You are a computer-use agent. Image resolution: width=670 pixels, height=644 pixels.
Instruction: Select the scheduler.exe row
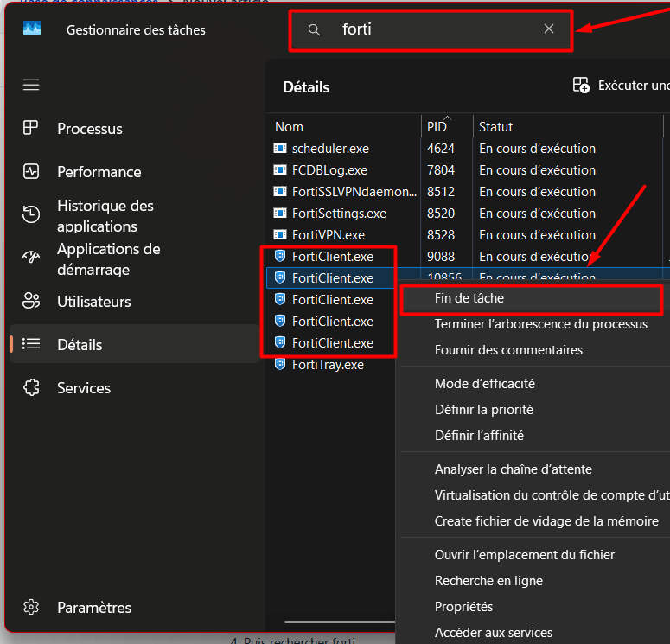click(468, 149)
